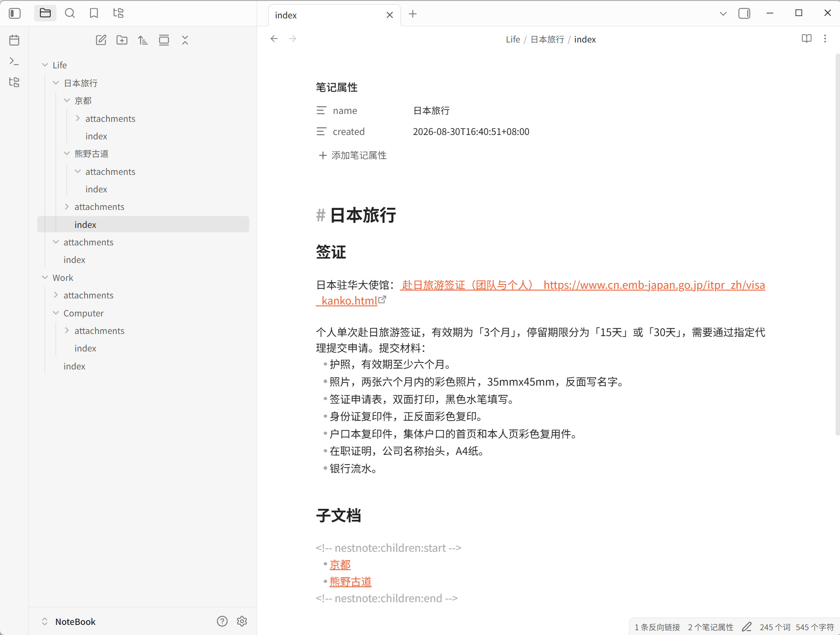
Task: Open index note under Computer
Action: click(x=85, y=348)
